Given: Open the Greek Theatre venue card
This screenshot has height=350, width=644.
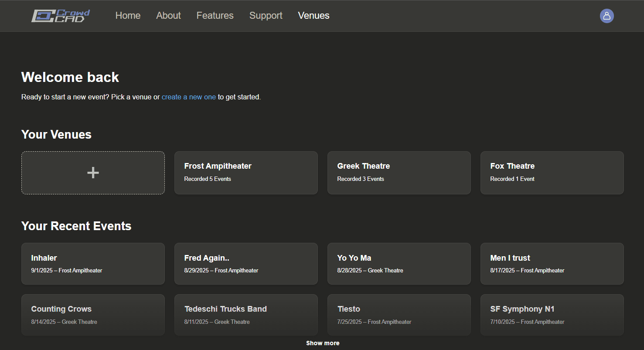Looking at the screenshot, I should tap(399, 173).
